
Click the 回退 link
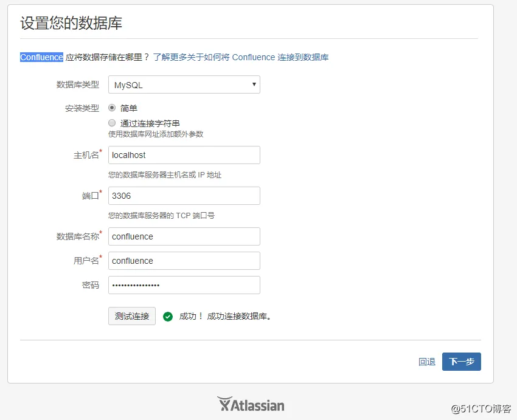pos(427,361)
